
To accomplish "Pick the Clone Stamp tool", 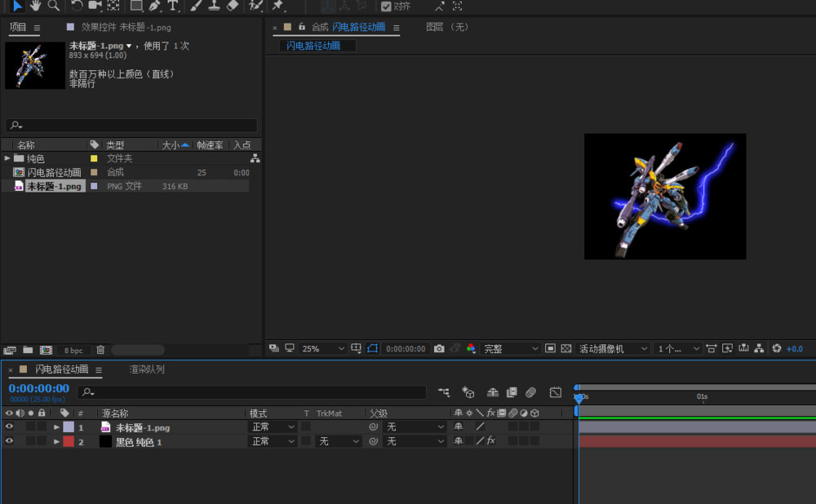I will pyautogui.click(x=214, y=6).
